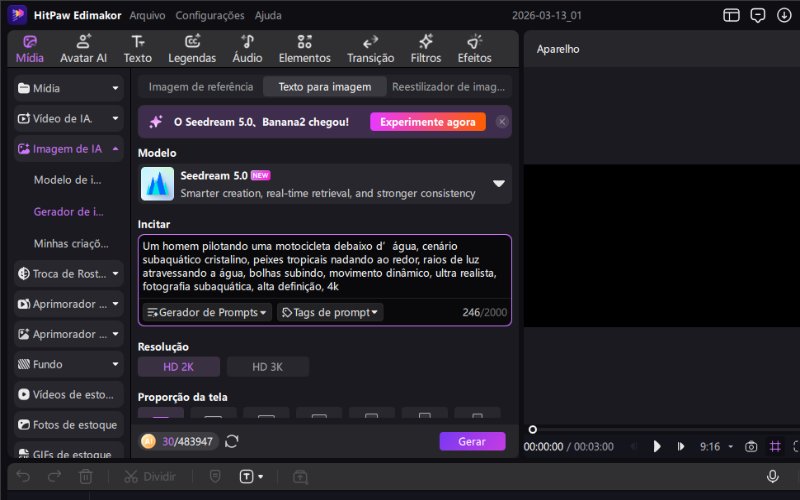This screenshot has width=800, height=500.
Task: Click the Dividir split button
Action: click(x=150, y=477)
